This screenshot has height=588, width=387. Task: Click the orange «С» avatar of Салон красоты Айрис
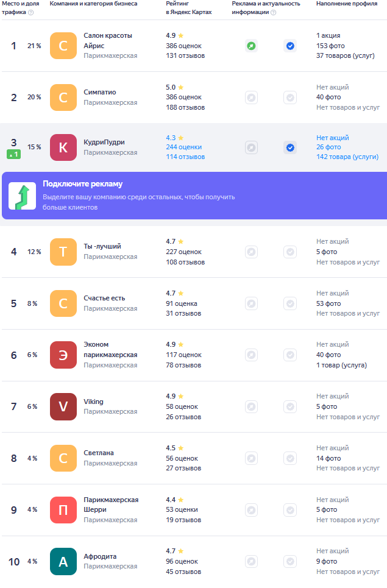click(x=63, y=46)
